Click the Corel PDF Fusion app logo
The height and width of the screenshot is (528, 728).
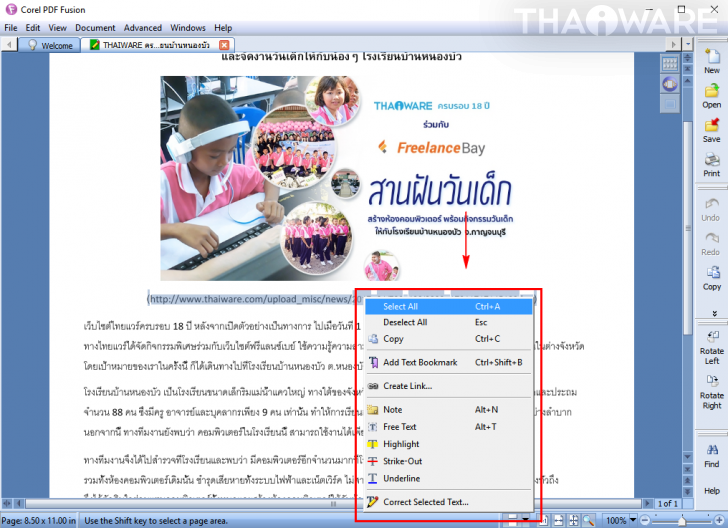tap(11, 9)
